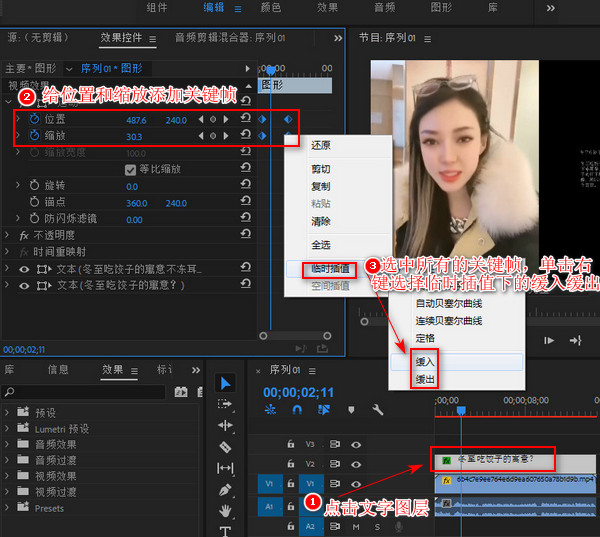Go to next 位置 keyframe

[x=226, y=119]
